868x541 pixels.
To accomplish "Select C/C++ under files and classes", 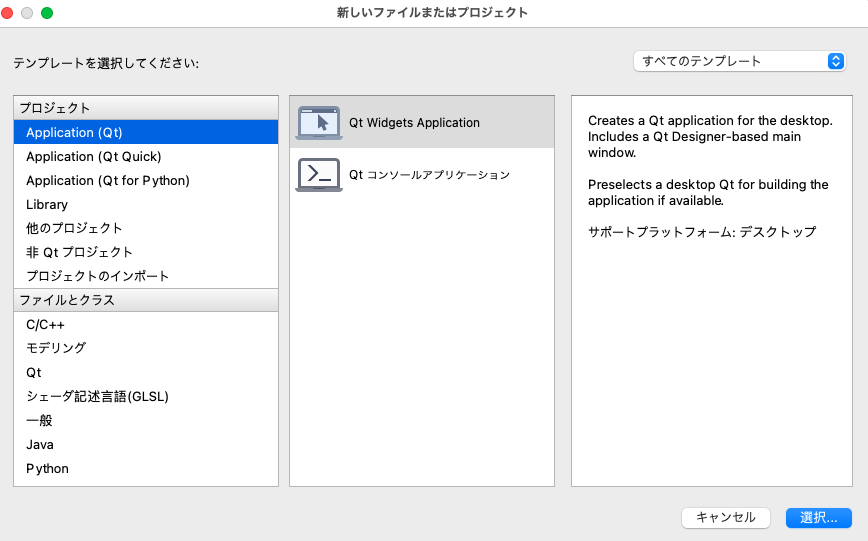I will click(146, 324).
